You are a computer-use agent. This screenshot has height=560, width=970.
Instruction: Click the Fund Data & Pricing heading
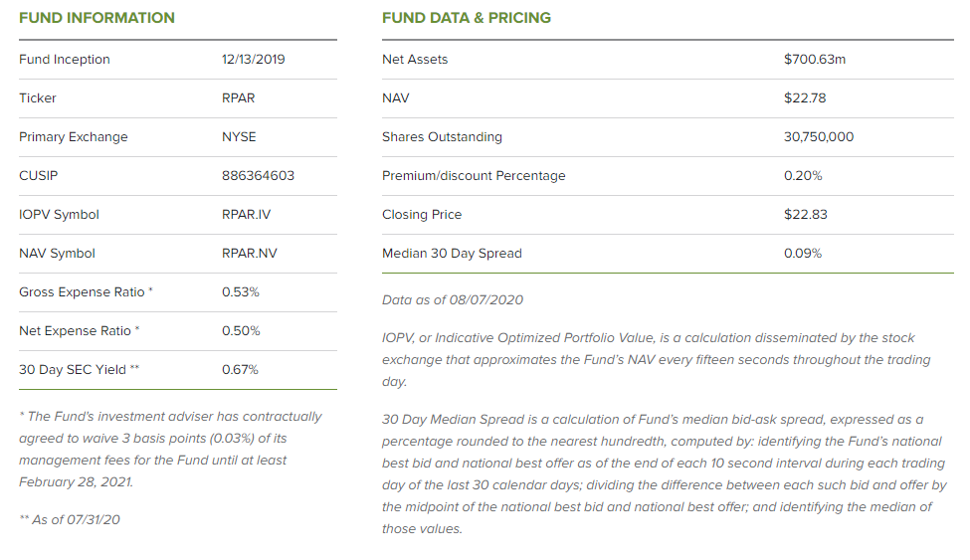(x=467, y=18)
